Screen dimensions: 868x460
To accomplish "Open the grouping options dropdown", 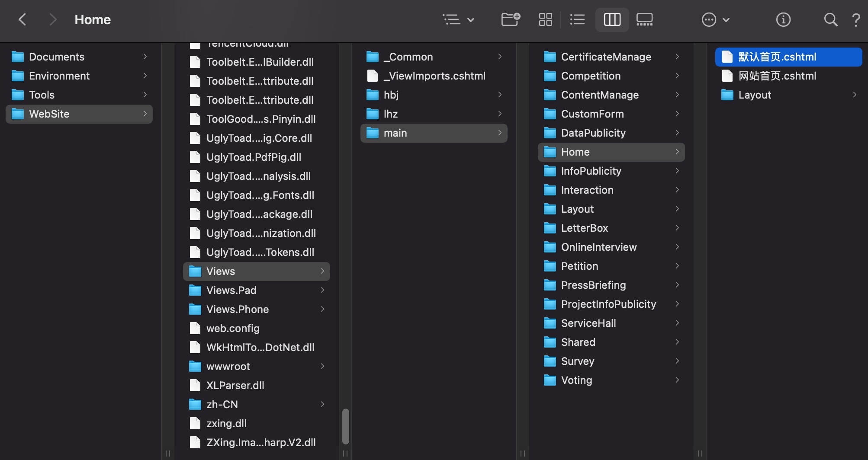I will click(x=459, y=19).
